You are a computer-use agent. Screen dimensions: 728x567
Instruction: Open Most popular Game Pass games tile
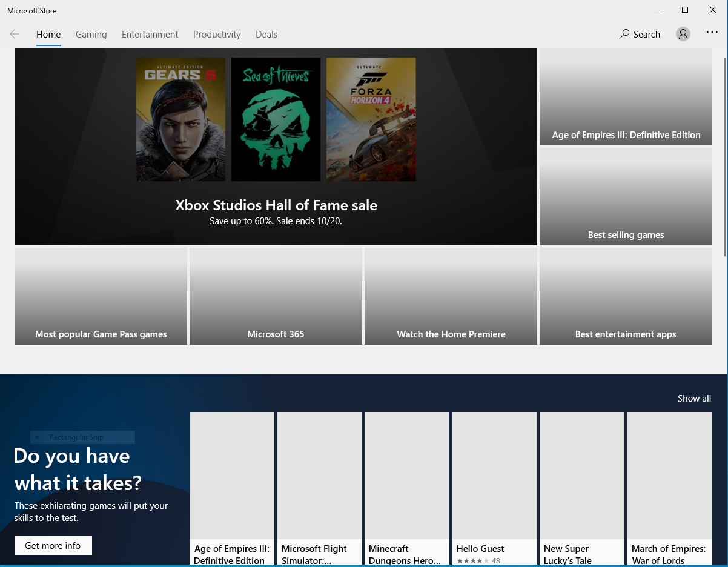(x=101, y=296)
